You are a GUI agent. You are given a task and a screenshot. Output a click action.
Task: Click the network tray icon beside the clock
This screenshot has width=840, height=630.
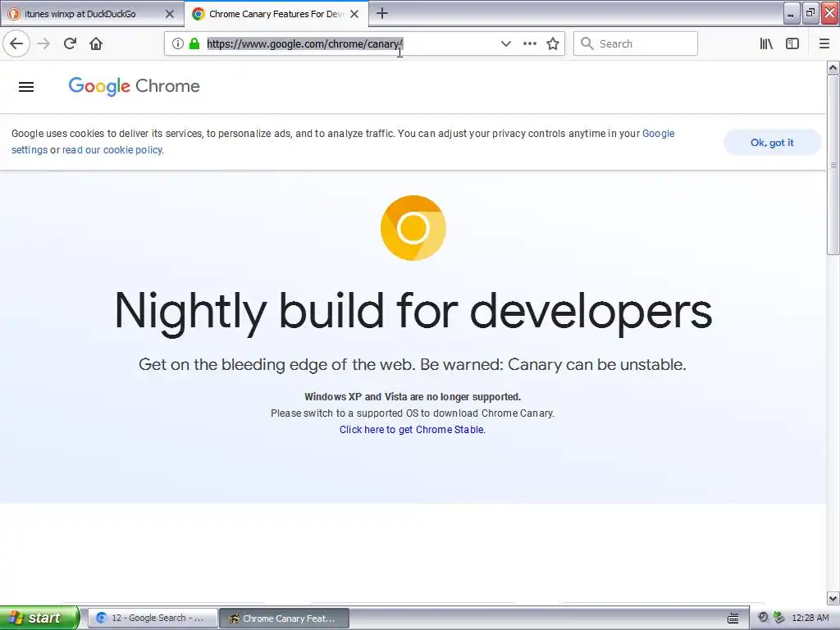[x=779, y=618]
